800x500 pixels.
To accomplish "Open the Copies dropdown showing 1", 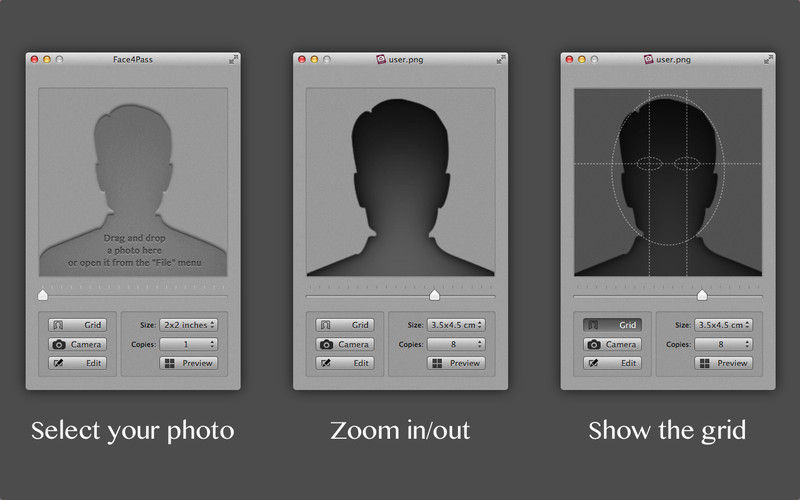I will tap(189, 344).
